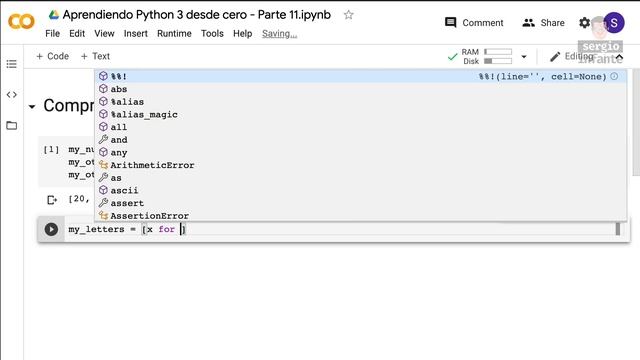Open the View menu
The image size is (640, 360).
(104, 33)
